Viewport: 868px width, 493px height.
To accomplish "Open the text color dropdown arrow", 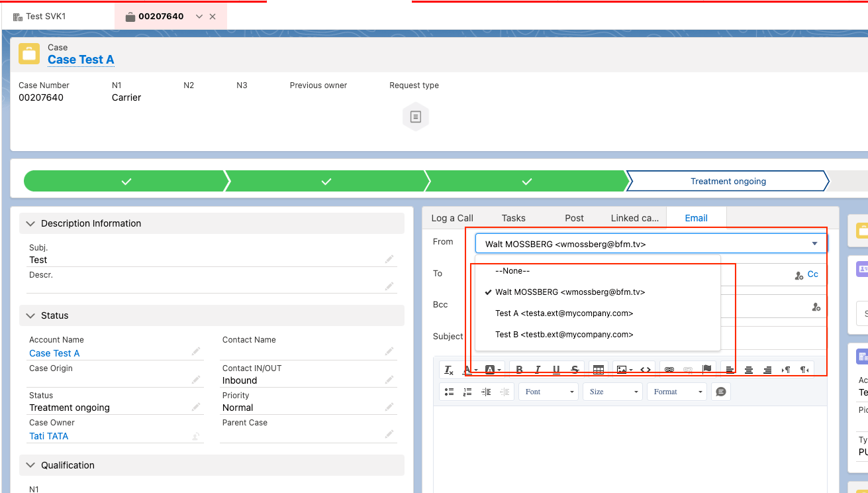I will click(476, 370).
